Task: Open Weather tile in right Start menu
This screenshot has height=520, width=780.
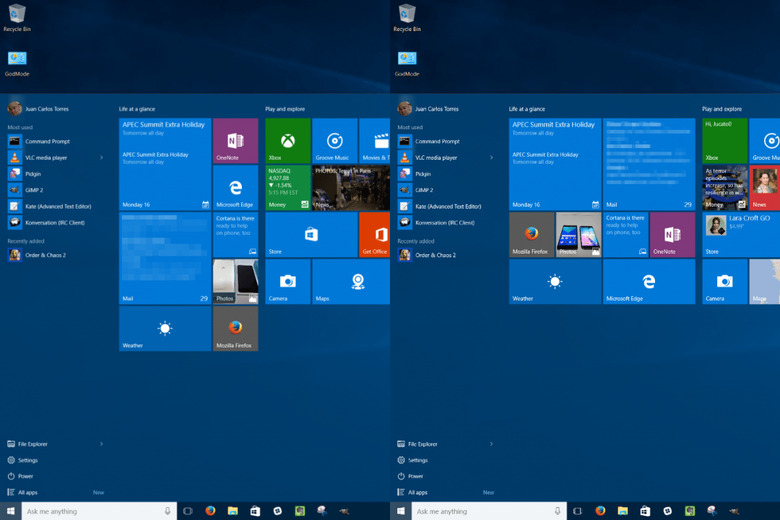Action: (555, 282)
